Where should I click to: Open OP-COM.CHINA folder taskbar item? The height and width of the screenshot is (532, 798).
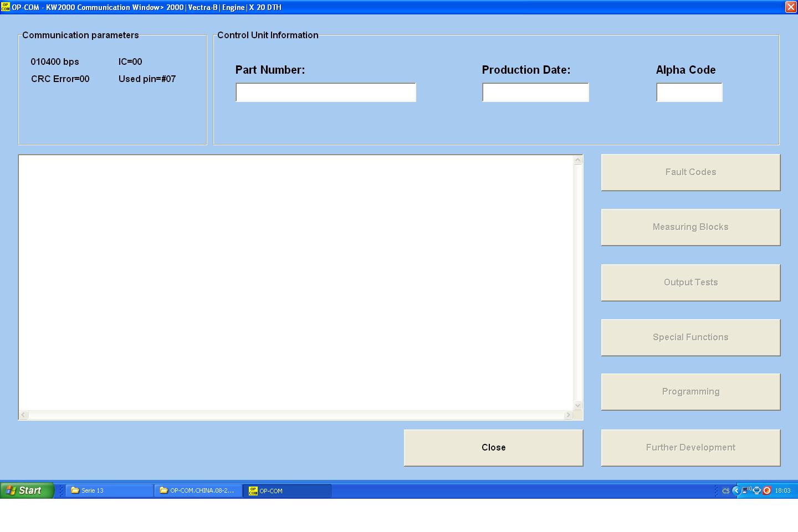coord(198,490)
